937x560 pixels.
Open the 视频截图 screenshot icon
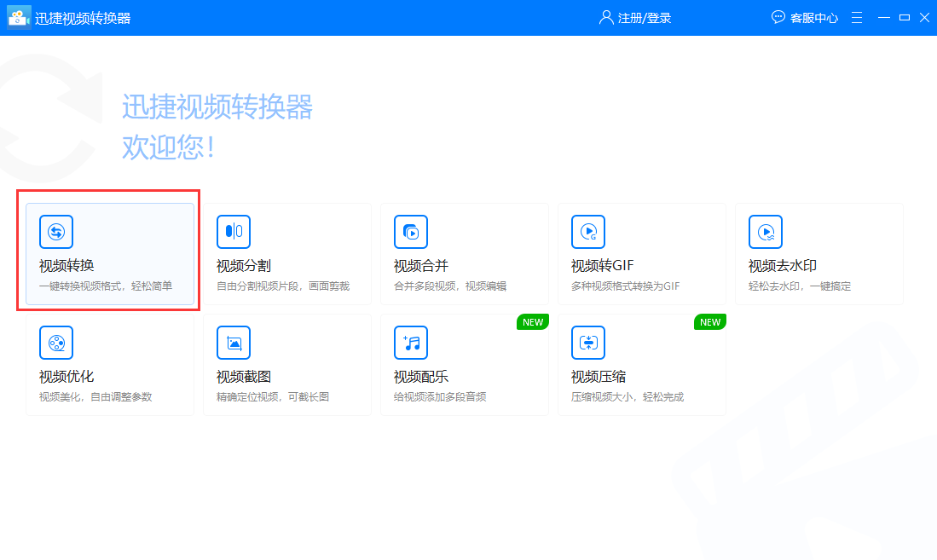(x=234, y=343)
